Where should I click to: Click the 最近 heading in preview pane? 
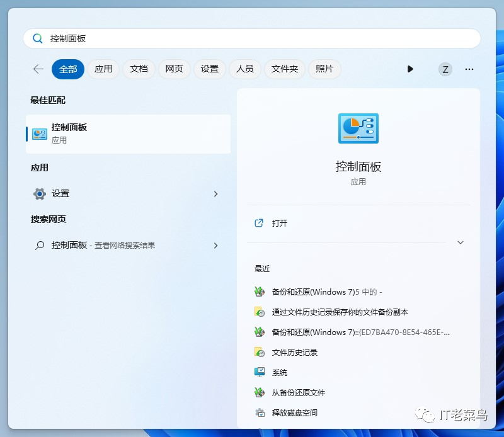click(x=262, y=269)
